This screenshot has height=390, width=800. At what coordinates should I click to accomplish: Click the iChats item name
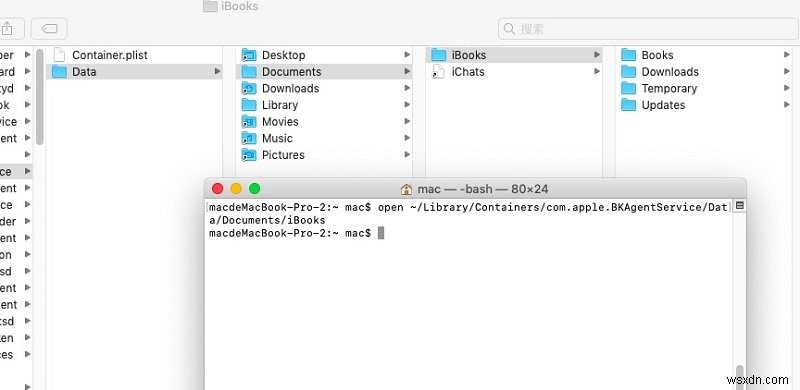[x=468, y=72]
